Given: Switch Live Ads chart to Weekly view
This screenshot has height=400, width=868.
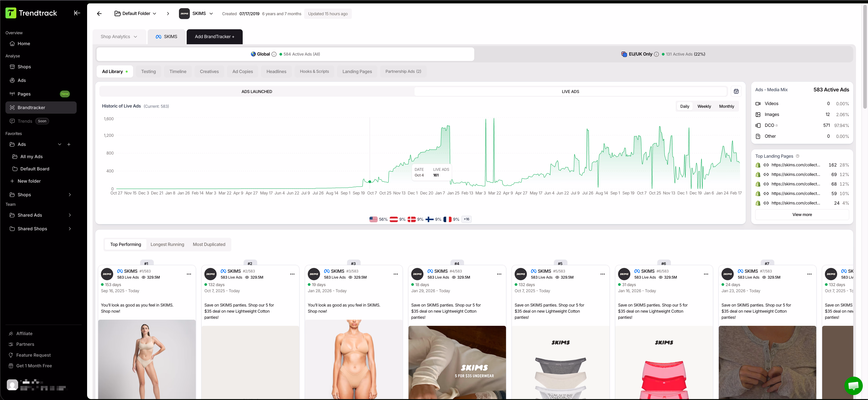Looking at the screenshot, I should pos(704,106).
